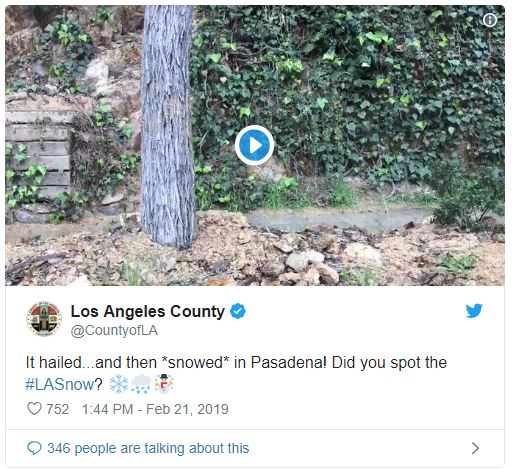The width and height of the screenshot is (515, 469).
Task: Open "346 people are talking about this"
Action: (x=148, y=448)
